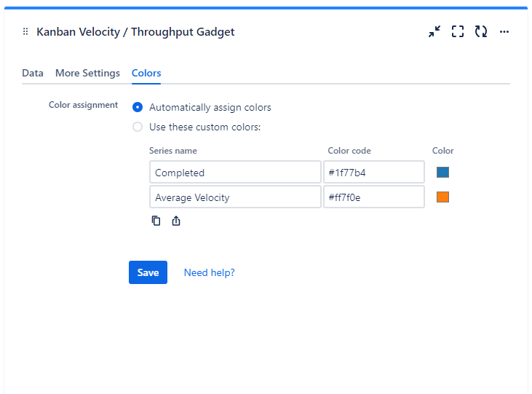Switch to the Data tab

(33, 73)
